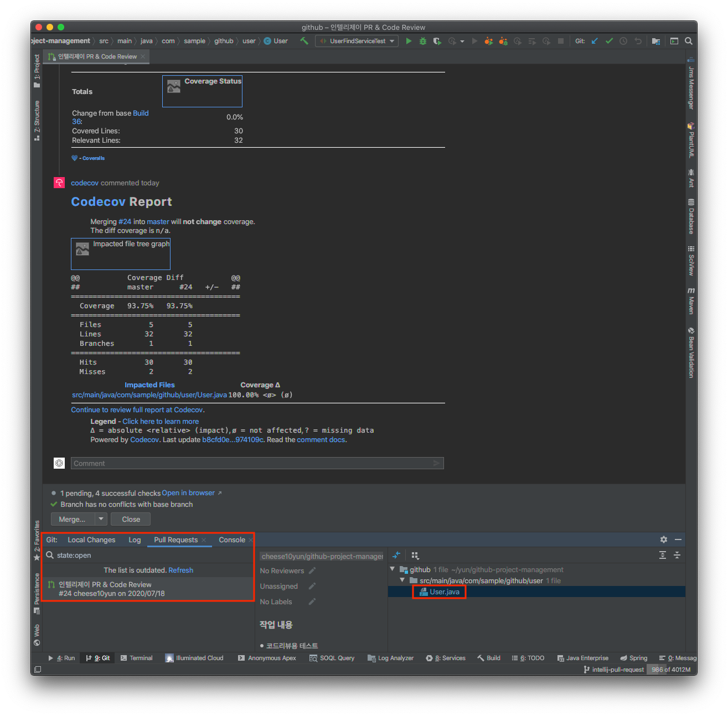Toggle the Terminal tool window in bottom bar
The height and width of the screenshot is (716, 728).
point(136,658)
